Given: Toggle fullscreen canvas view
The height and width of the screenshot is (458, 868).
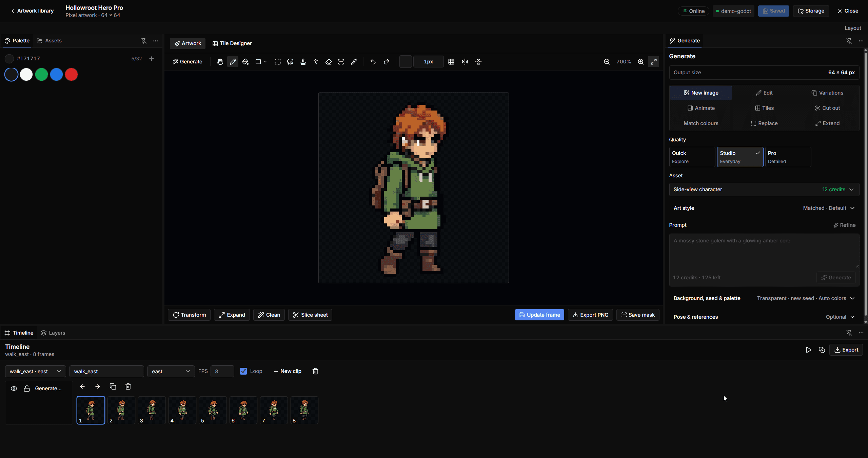Looking at the screenshot, I should 654,62.
